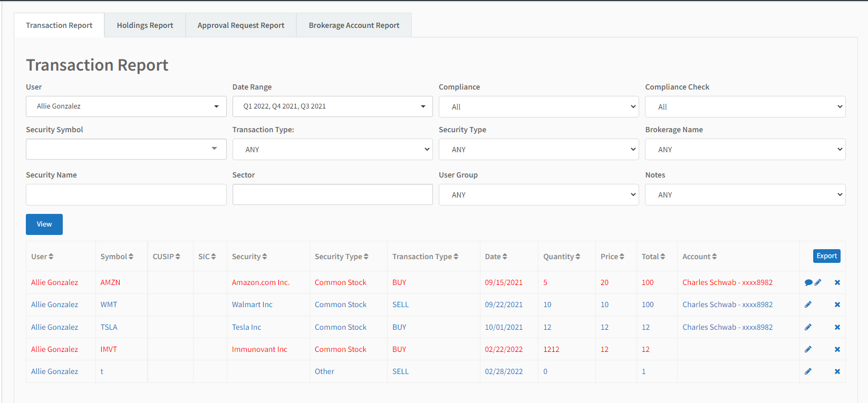
Task: Open the Transaction Type ANY dropdown
Action: [x=332, y=150]
